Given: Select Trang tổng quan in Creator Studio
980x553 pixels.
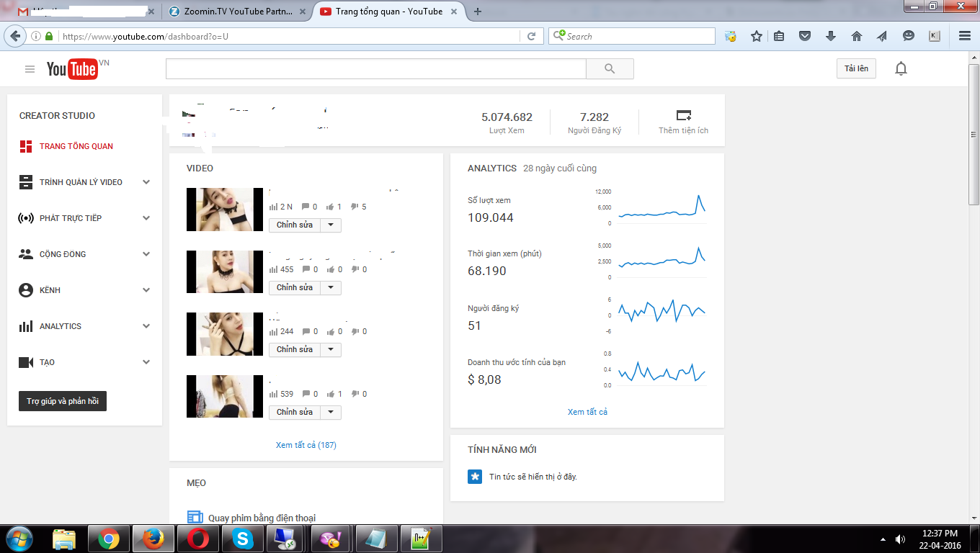Looking at the screenshot, I should (x=76, y=146).
